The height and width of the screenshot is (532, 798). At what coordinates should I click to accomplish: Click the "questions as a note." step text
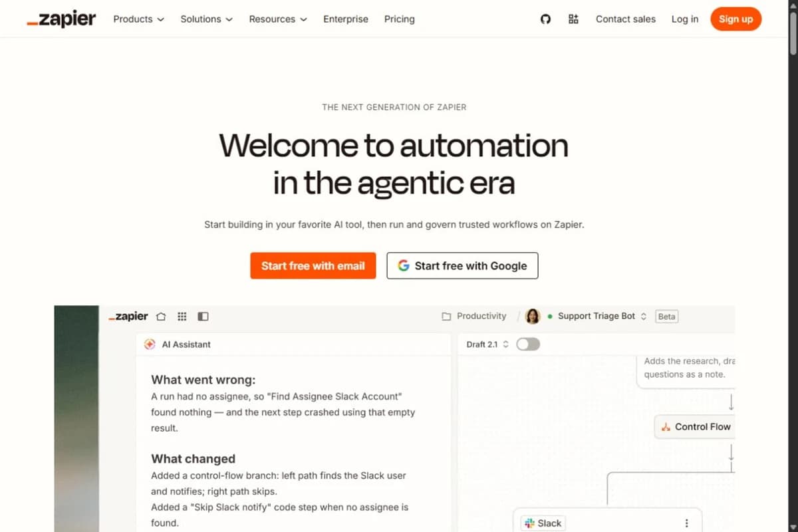point(685,374)
